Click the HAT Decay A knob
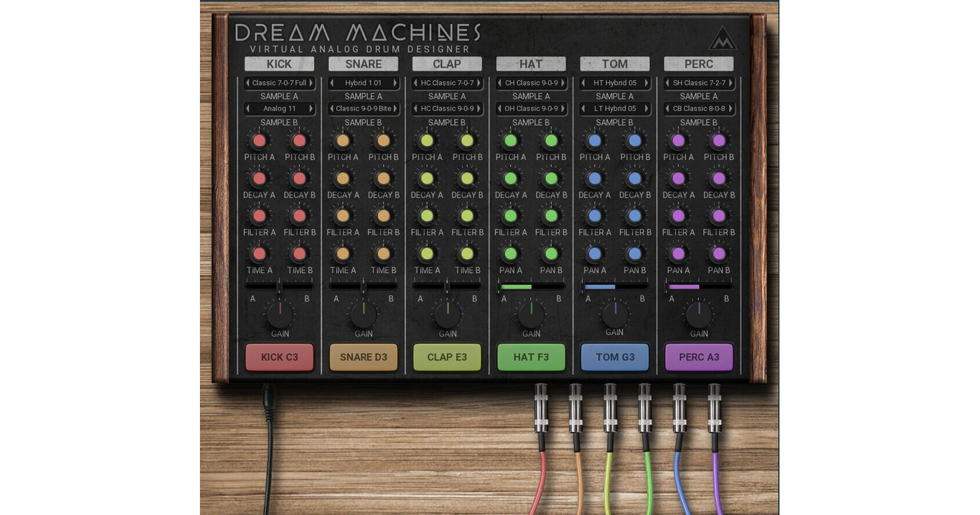Screen dimensions: 980x515 pyautogui.click(x=511, y=178)
